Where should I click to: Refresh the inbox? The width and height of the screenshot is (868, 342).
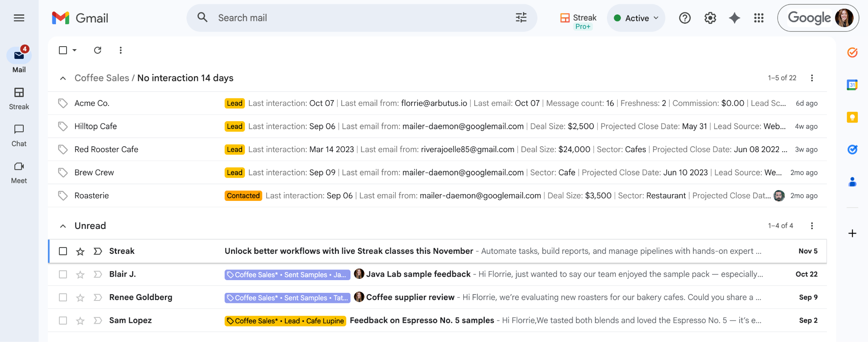coord(97,50)
